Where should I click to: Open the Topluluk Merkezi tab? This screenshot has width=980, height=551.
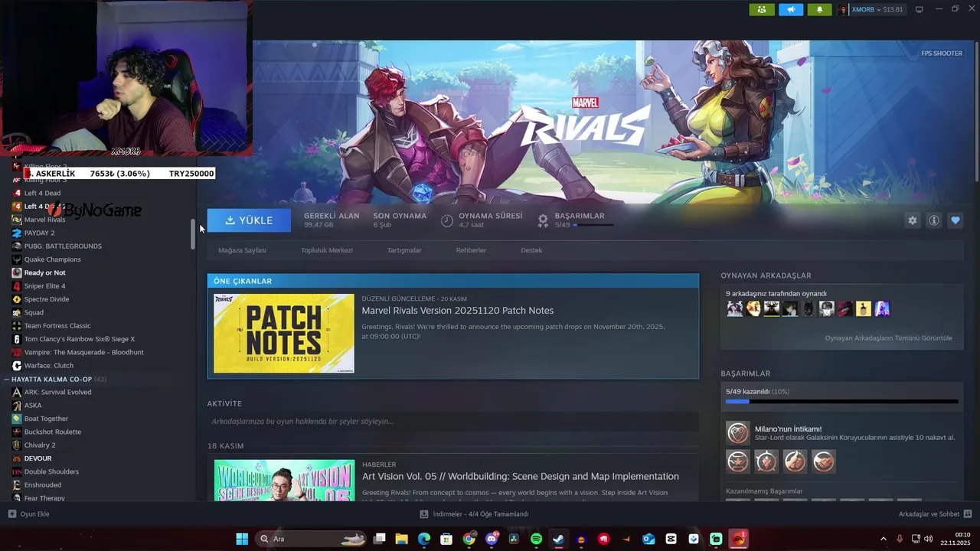pos(327,250)
